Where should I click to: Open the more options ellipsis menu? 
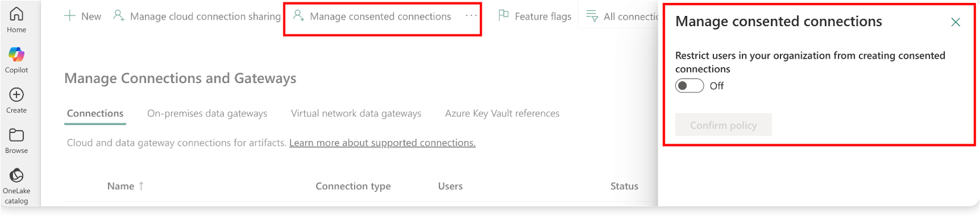coord(470,16)
